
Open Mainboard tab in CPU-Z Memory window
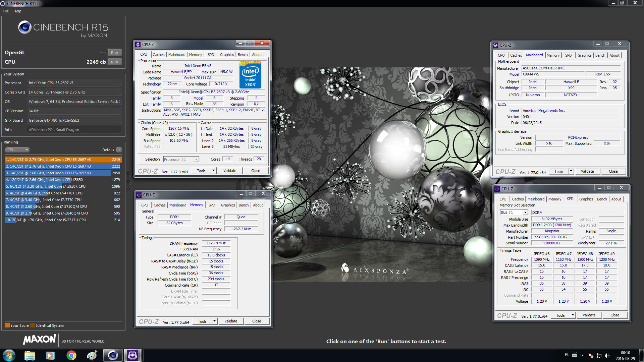pyautogui.click(x=178, y=205)
